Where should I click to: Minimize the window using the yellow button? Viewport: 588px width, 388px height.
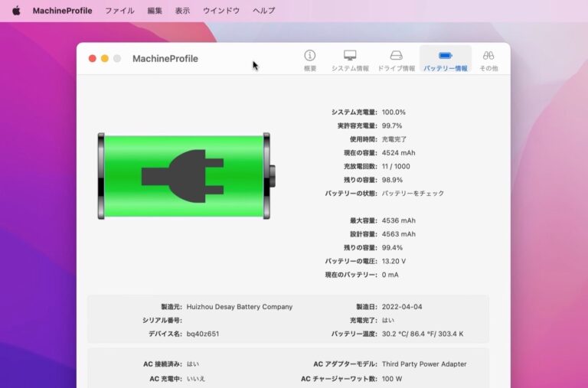pos(105,58)
